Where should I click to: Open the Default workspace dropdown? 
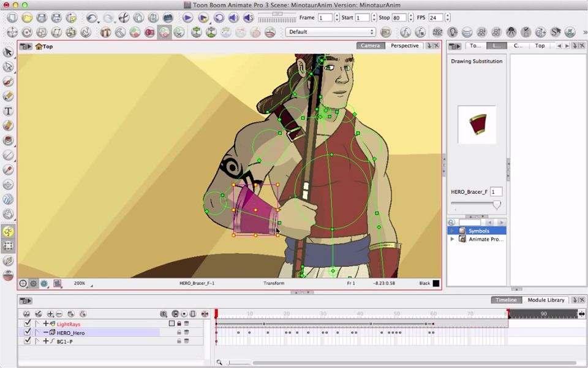(330, 32)
